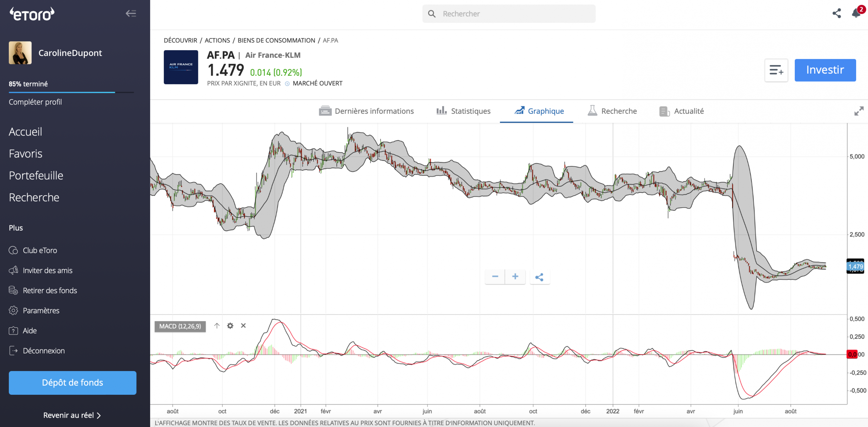
Task: Click the share icon in top bar
Action: tap(836, 13)
